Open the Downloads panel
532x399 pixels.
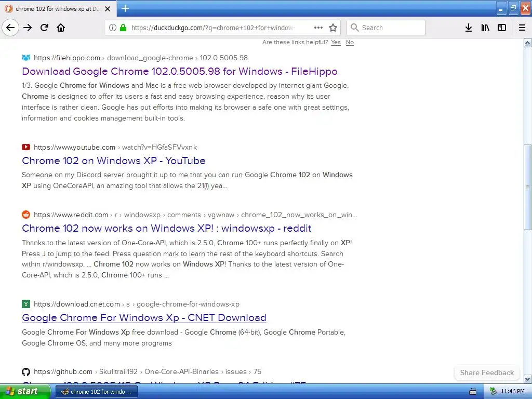click(x=469, y=28)
